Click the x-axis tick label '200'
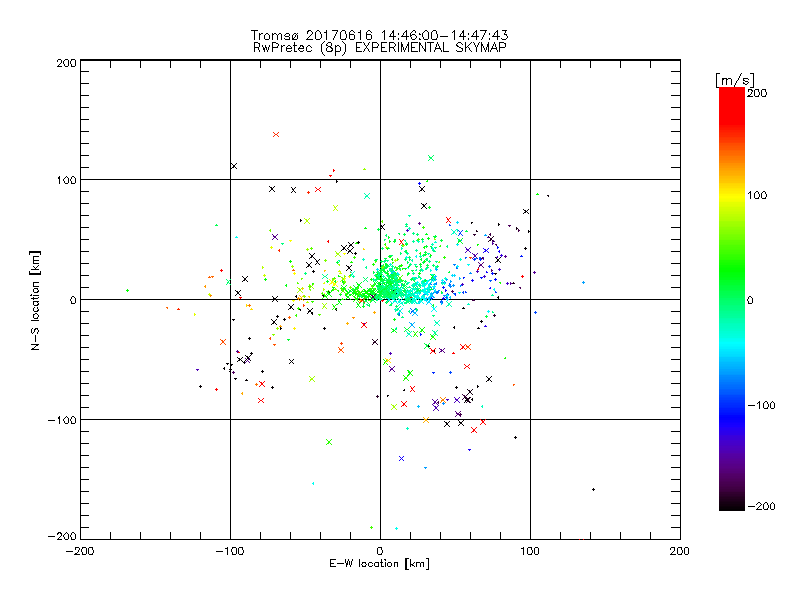 coord(680,551)
